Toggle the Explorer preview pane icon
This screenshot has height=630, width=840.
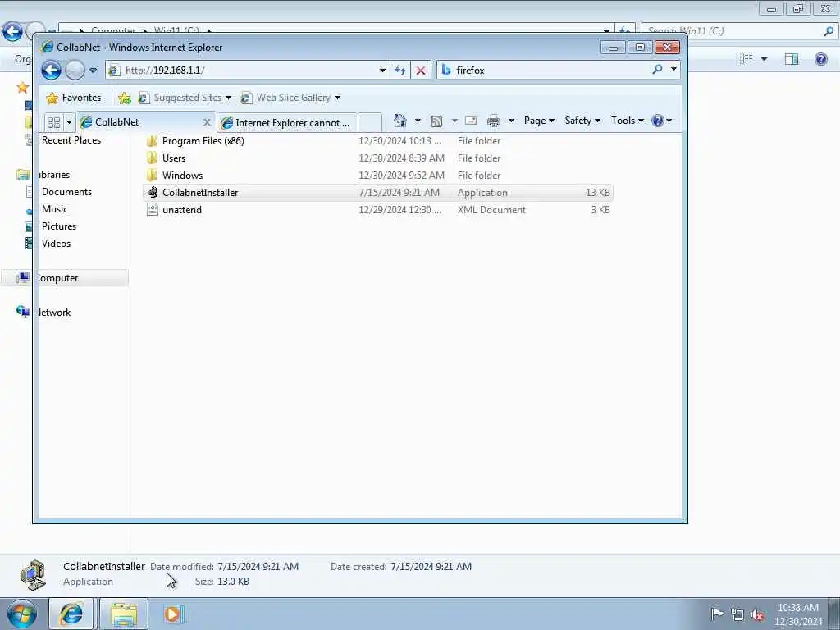[x=792, y=59]
